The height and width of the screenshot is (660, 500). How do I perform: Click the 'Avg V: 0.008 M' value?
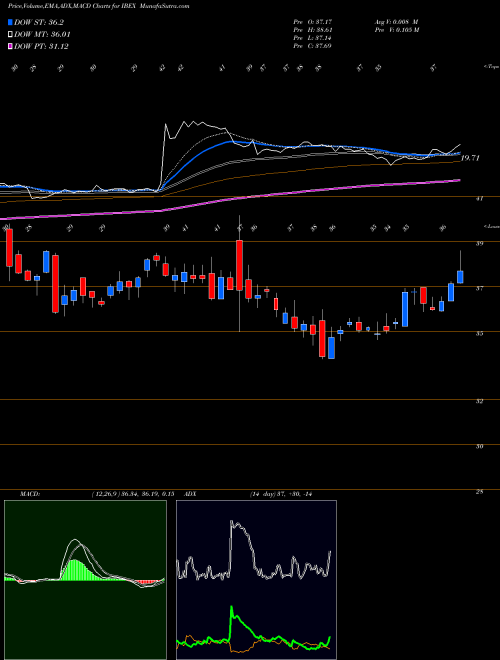pos(396,21)
